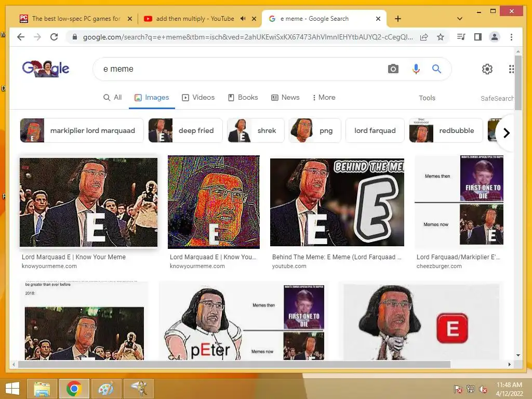Filter by shrek chip
The height and width of the screenshot is (399, 532).
coord(256,130)
